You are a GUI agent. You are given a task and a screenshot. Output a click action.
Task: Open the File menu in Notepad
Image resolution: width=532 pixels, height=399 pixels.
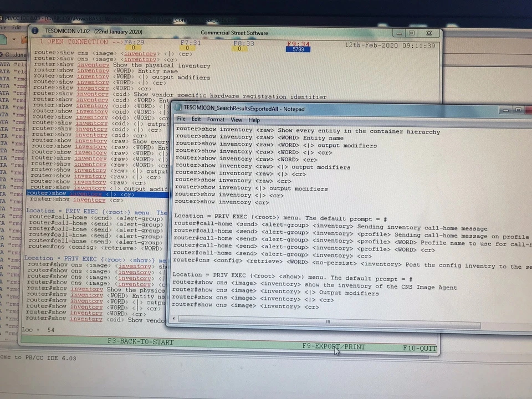pos(181,119)
